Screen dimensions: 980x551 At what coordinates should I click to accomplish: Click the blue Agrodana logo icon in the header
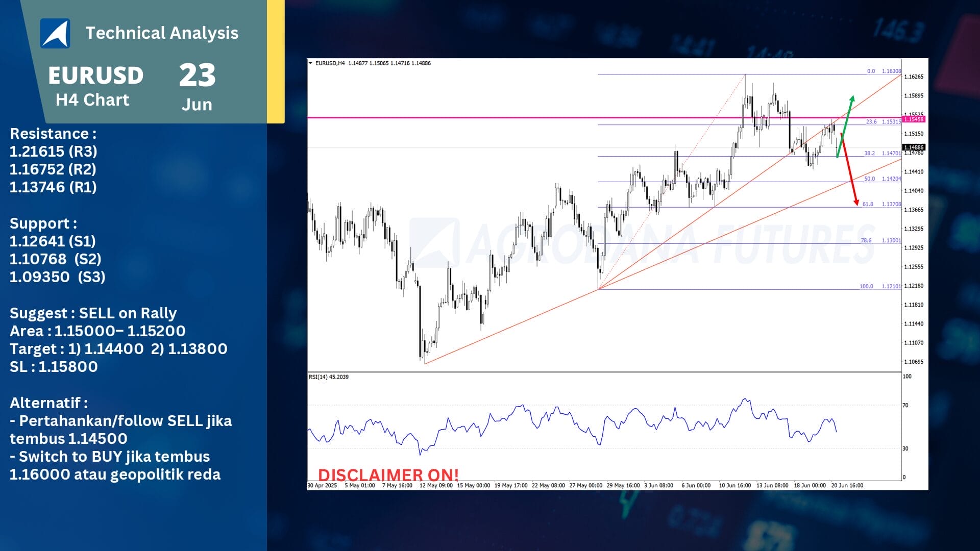56,32
